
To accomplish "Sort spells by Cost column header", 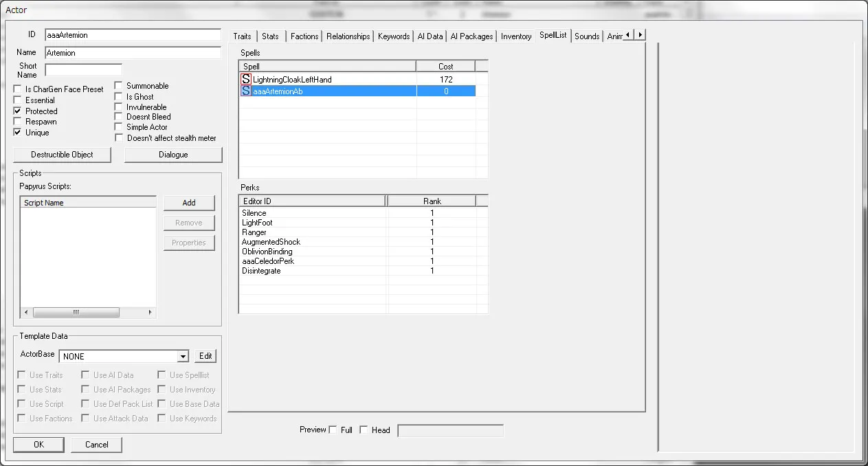I will coord(445,66).
